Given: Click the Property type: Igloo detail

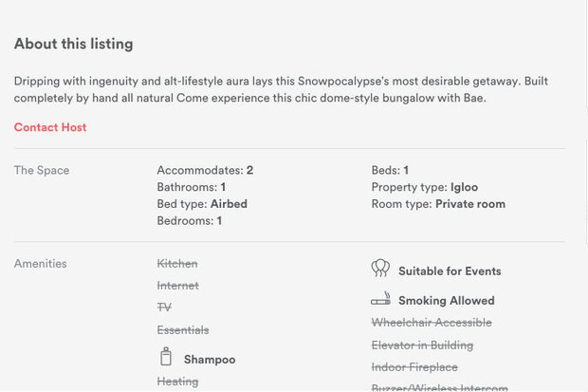Looking at the screenshot, I should coord(420,188).
